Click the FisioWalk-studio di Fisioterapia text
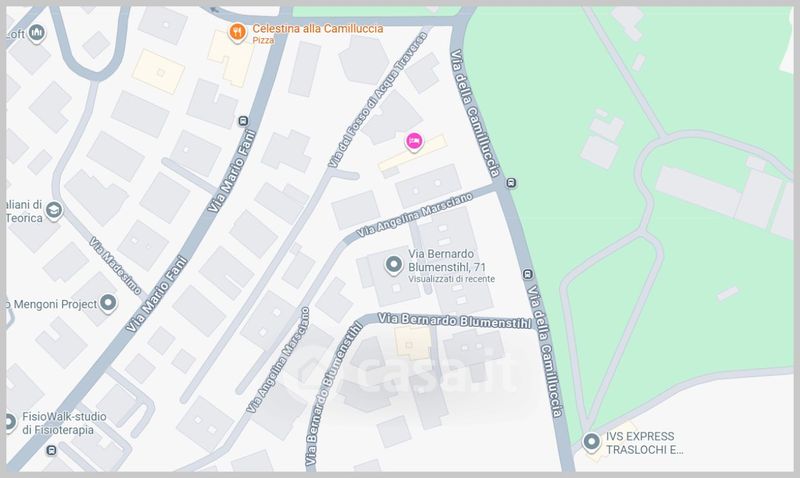Image resolution: width=800 pixels, height=478 pixels. click(64, 423)
